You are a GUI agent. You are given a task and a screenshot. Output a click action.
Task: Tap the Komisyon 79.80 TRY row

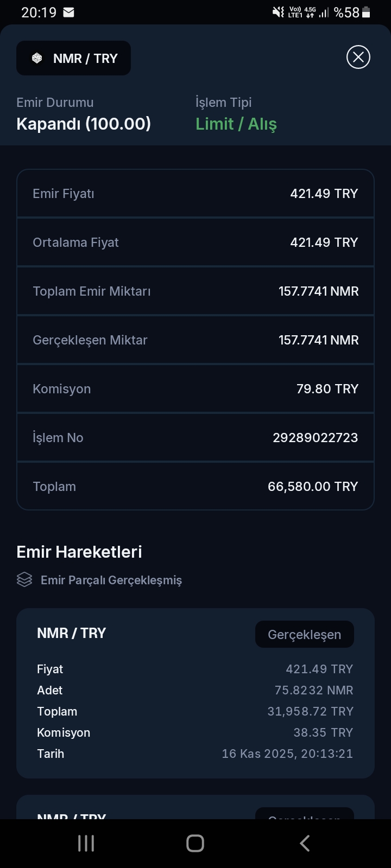pyautogui.click(x=195, y=389)
